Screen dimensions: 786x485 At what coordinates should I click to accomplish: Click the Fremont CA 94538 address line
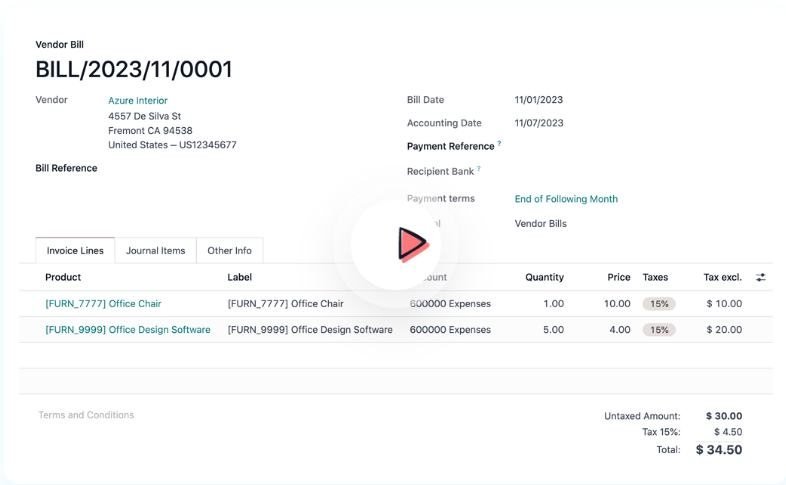pyautogui.click(x=150, y=131)
